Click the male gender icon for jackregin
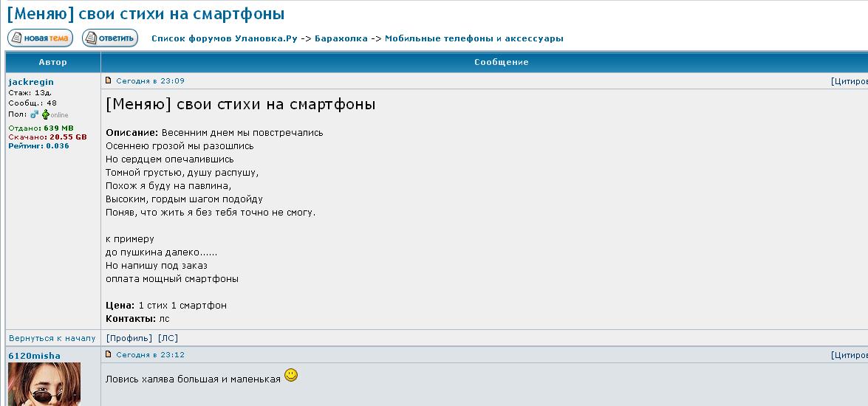 (34, 114)
